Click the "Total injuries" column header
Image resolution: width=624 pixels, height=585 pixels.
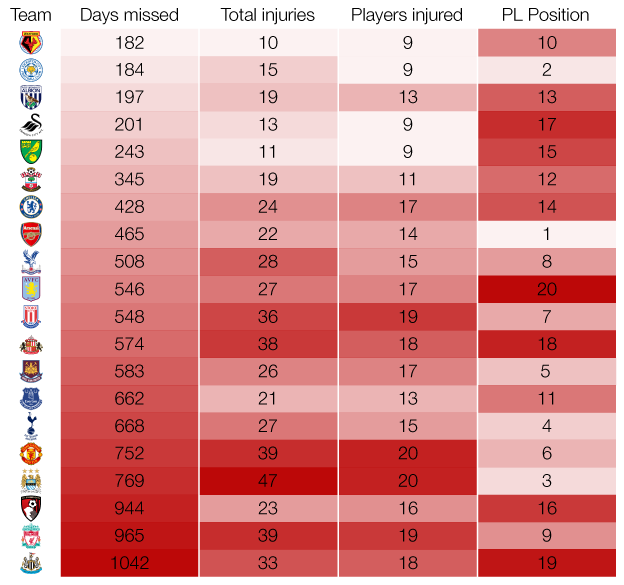pyautogui.click(x=268, y=15)
